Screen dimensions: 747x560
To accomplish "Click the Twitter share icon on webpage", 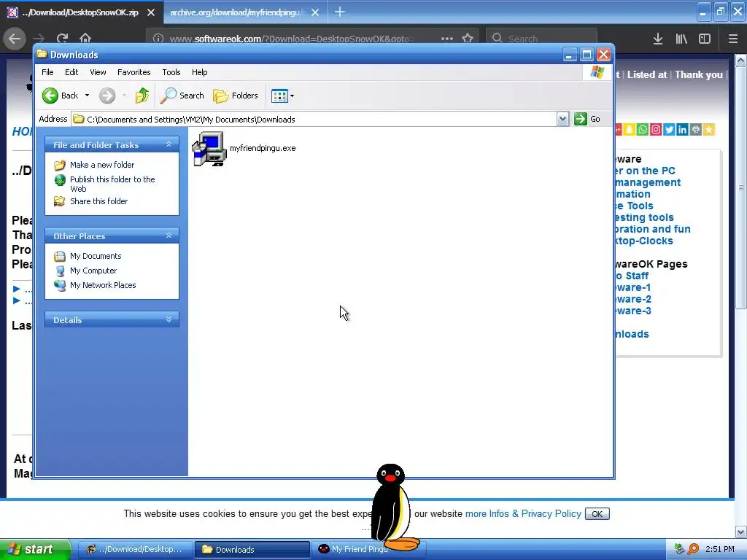I will click(x=669, y=130).
